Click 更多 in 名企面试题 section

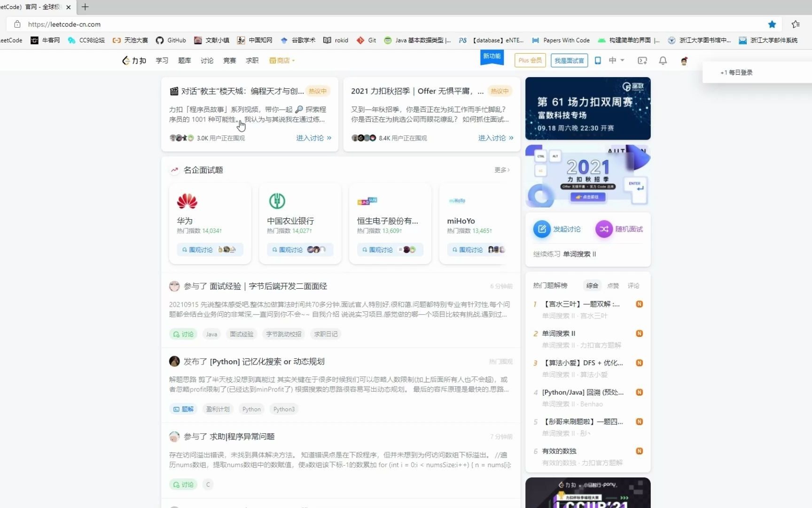502,170
